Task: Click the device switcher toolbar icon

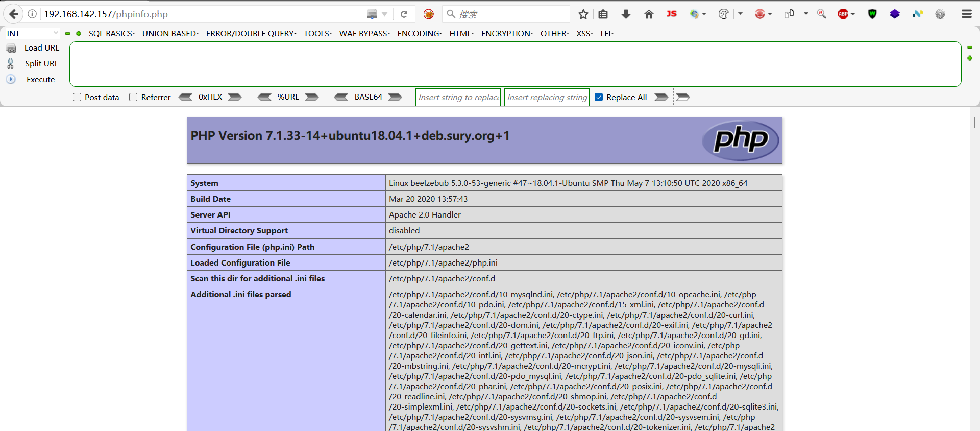Action: 789,14
